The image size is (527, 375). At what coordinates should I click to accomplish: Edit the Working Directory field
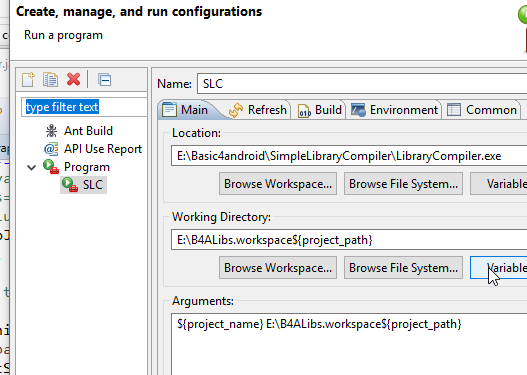[x=349, y=240]
